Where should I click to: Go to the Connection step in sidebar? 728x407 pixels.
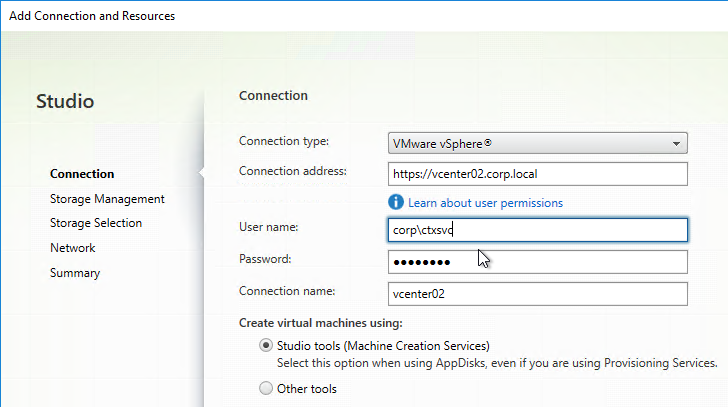click(82, 174)
